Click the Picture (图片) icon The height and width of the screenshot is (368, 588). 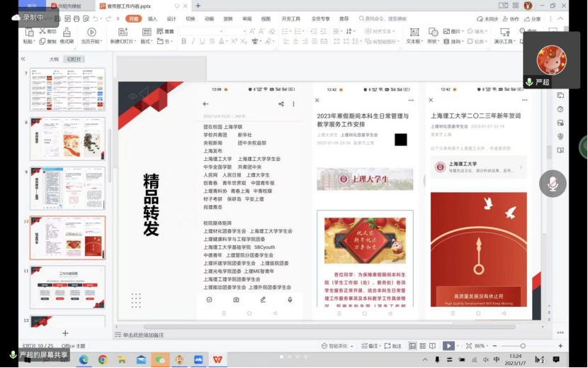point(446,31)
